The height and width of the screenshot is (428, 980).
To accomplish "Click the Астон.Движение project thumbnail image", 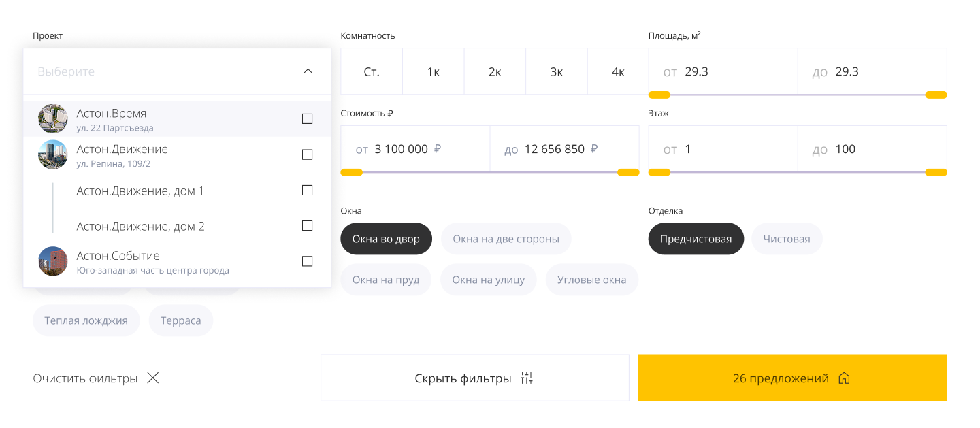I will click(53, 154).
